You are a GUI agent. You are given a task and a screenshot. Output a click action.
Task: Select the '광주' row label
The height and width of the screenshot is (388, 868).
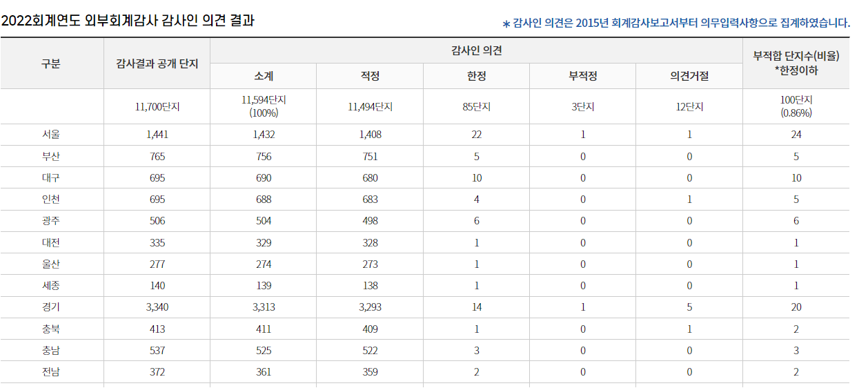coord(51,221)
